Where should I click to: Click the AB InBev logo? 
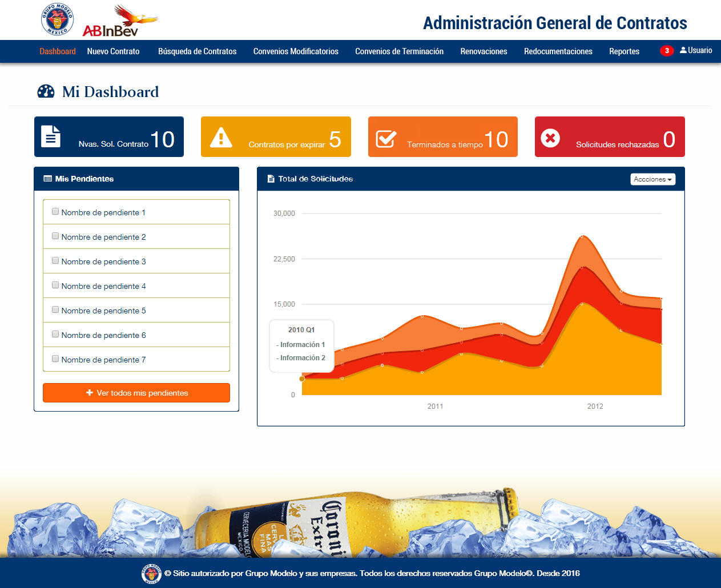pos(119,23)
